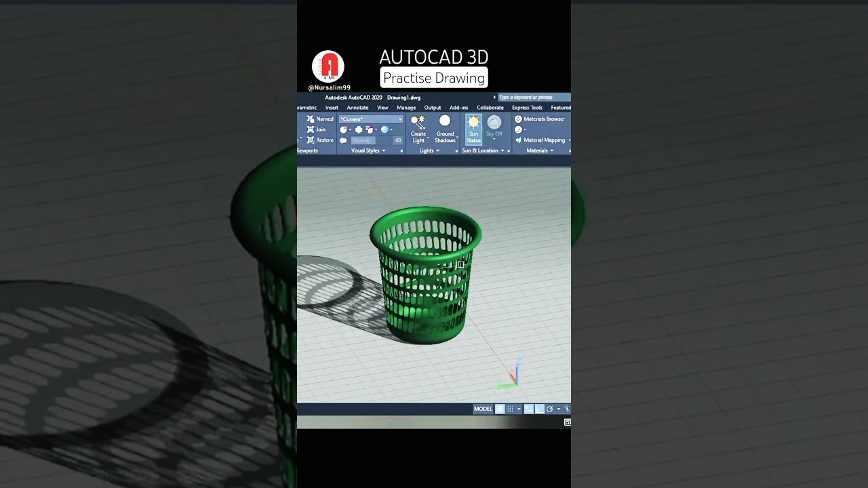Click the blue sphere realistic-style icon
This screenshot has height=488, width=868.
tap(384, 129)
